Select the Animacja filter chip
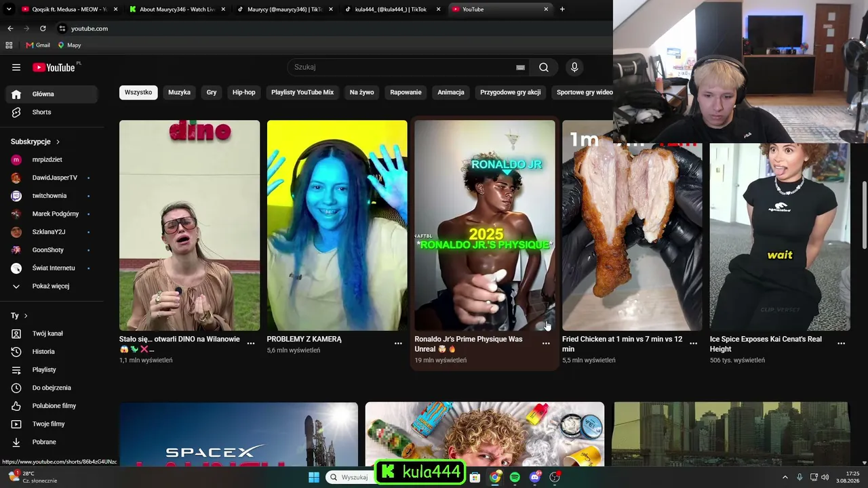The height and width of the screenshot is (488, 868). pos(451,92)
